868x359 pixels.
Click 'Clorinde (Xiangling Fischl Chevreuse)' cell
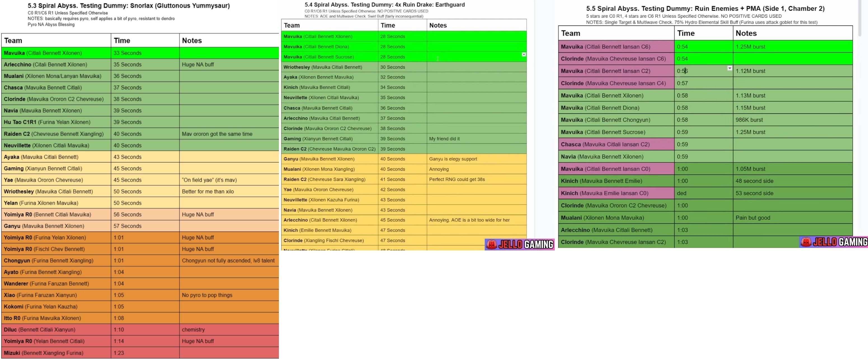coord(330,240)
